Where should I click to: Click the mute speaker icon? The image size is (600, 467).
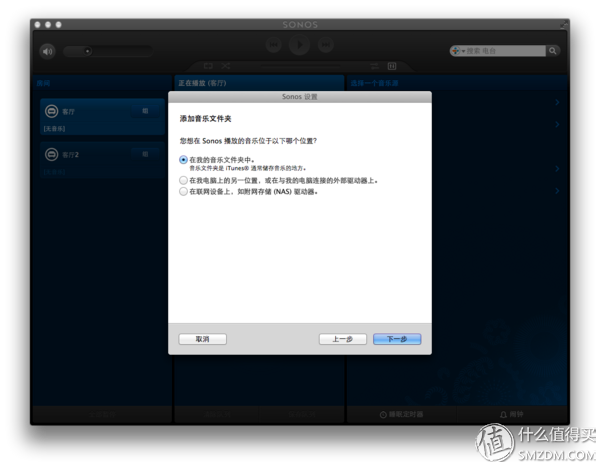click(x=47, y=50)
